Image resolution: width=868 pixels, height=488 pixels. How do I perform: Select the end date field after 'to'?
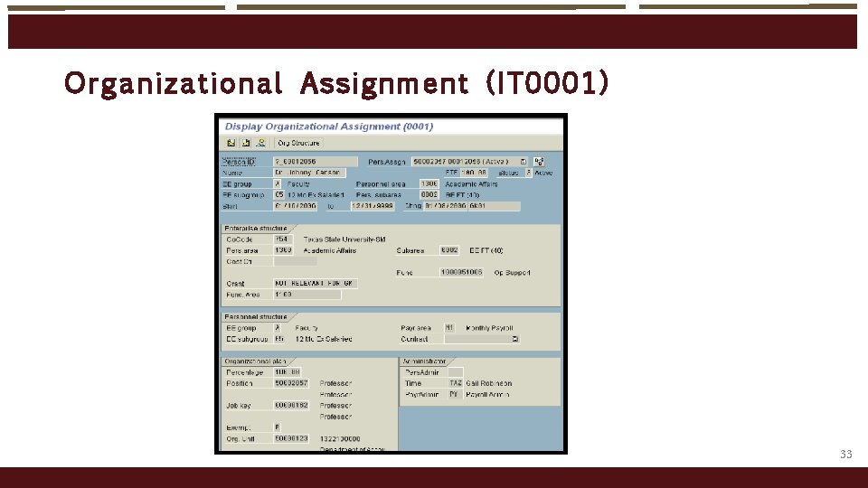tap(373, 206)
